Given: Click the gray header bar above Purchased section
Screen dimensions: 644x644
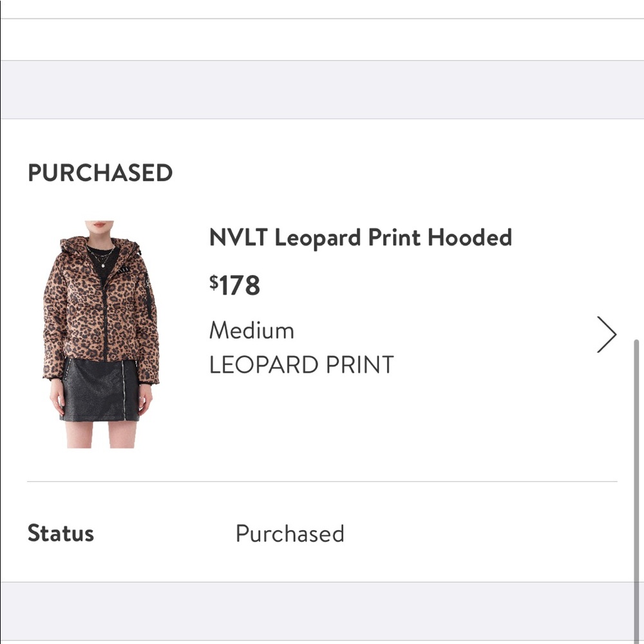Looking at the screenshot, I should tap(322, 89).
